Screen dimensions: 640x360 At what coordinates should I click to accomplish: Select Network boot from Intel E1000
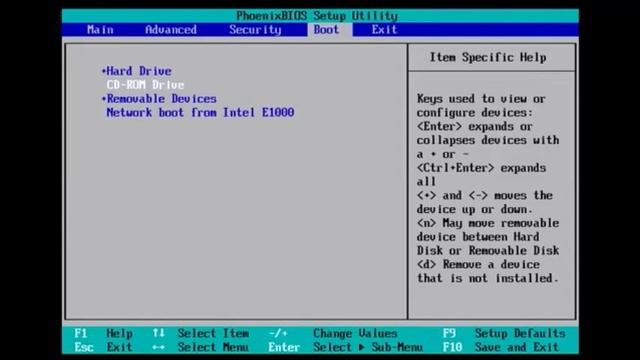tap(200, 113)
